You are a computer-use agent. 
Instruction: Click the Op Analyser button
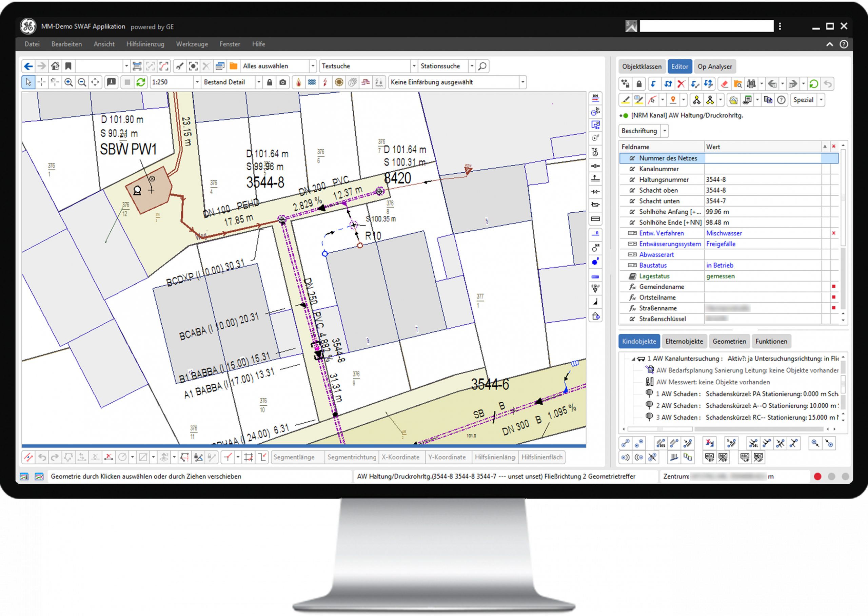(714, 66)
